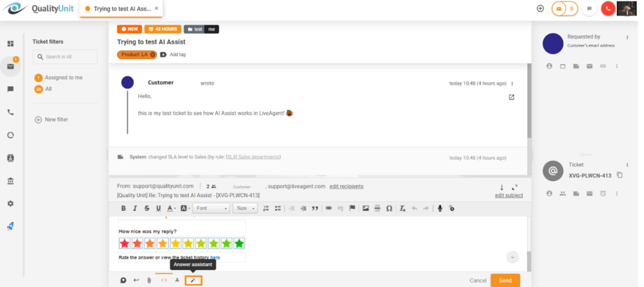Open the Calls phone icon in sidebar
This screenshot has width=644, height=287.
click(11, 112)
